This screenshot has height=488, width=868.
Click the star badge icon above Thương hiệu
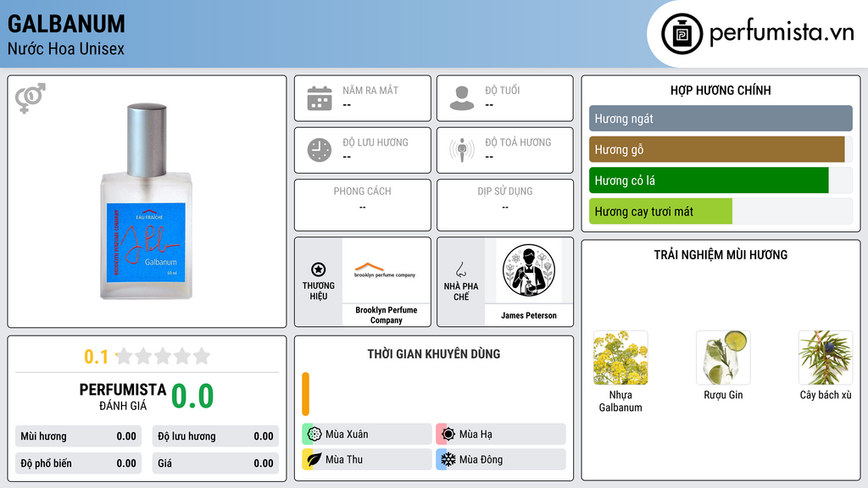pyautogui.click(x=319, y=269)
